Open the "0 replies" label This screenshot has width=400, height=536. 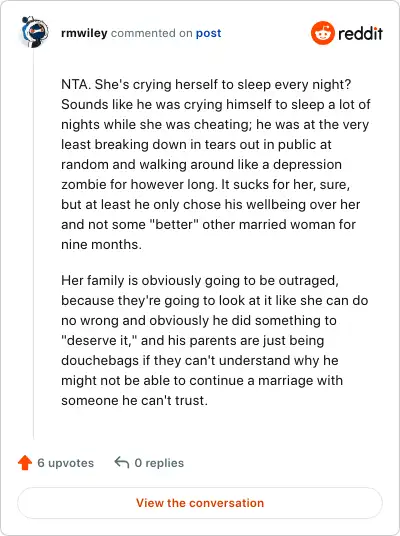pos(159,463)
